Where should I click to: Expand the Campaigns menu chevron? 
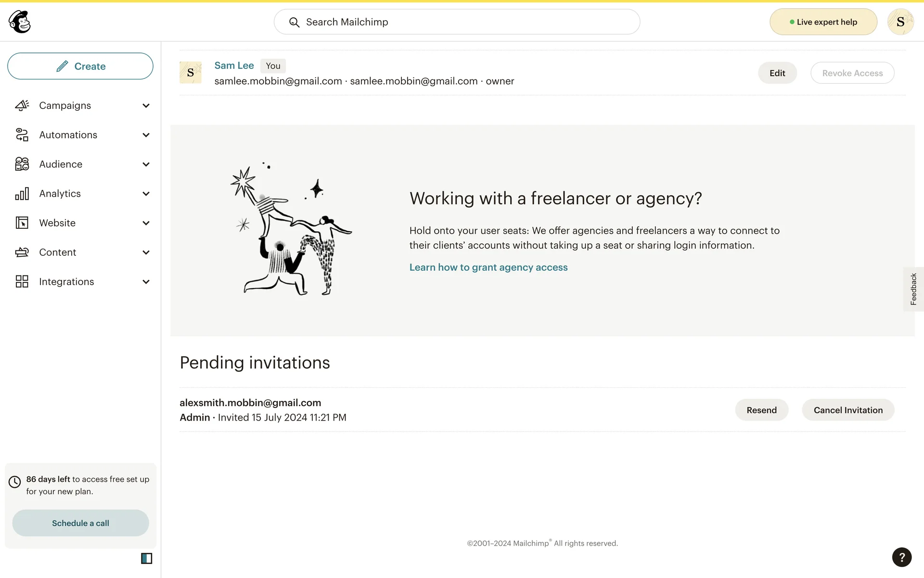146,105
